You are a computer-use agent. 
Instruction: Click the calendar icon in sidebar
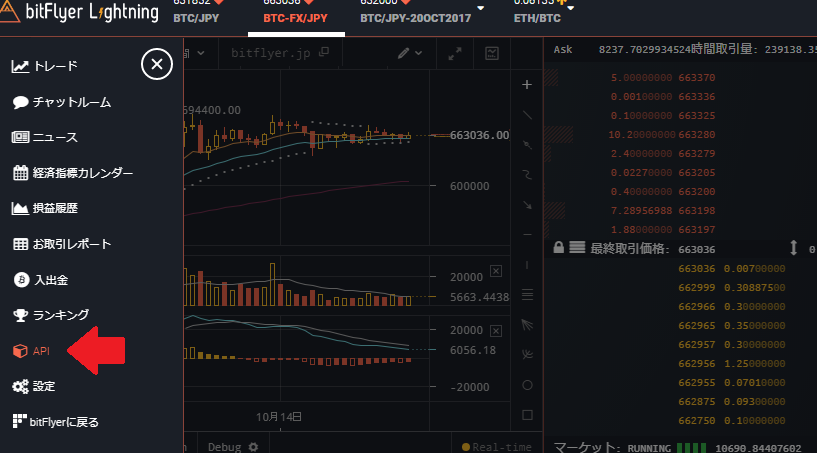click(x=20, y=173)
